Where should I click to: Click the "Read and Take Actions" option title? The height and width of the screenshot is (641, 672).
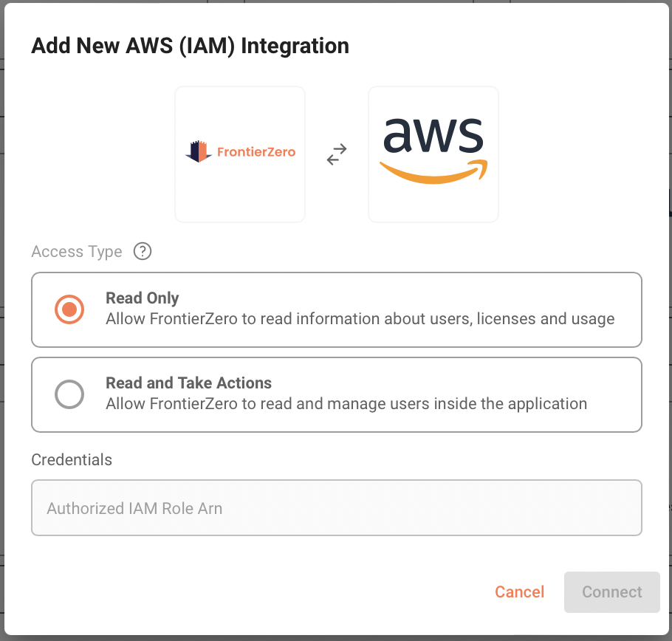pyautogui.click(x=188, y=383)
